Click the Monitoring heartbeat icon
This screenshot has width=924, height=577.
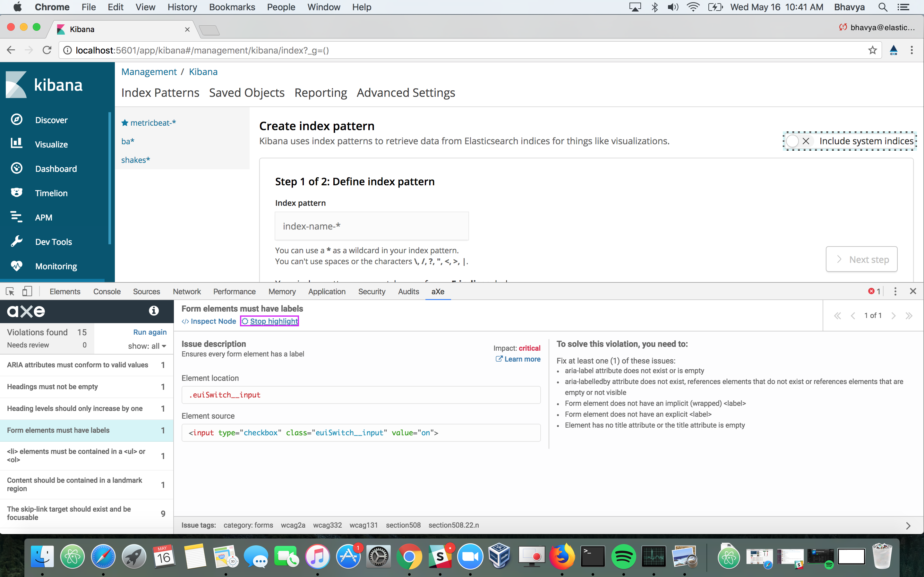16,266
